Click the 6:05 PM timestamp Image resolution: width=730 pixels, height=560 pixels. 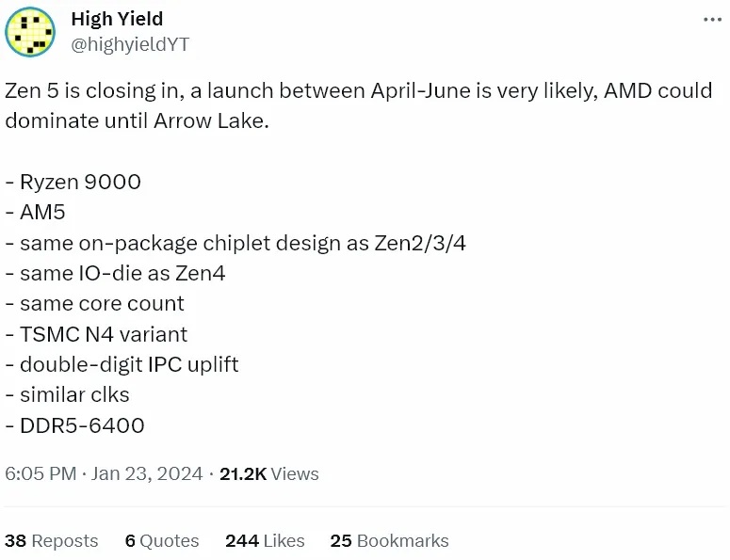pyautogui.click(x=41, y=474)
